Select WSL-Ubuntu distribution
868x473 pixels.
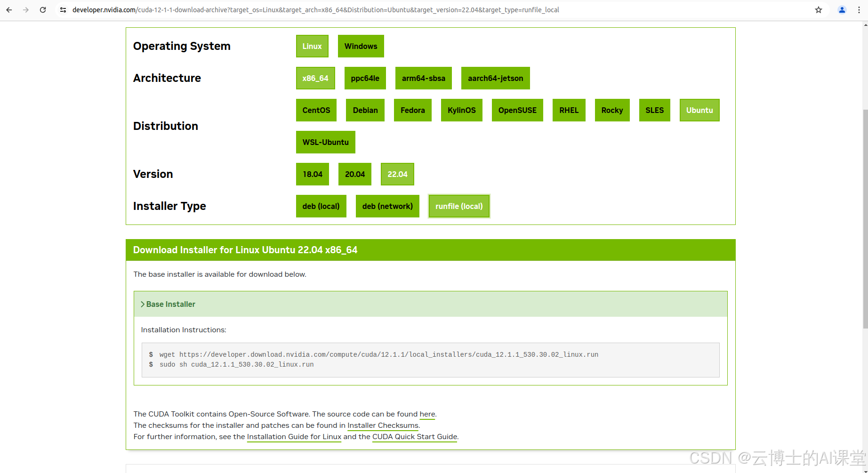coord(326,142)
